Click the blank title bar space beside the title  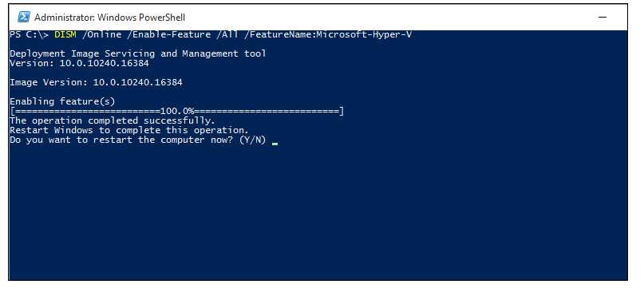coord(386,18)
